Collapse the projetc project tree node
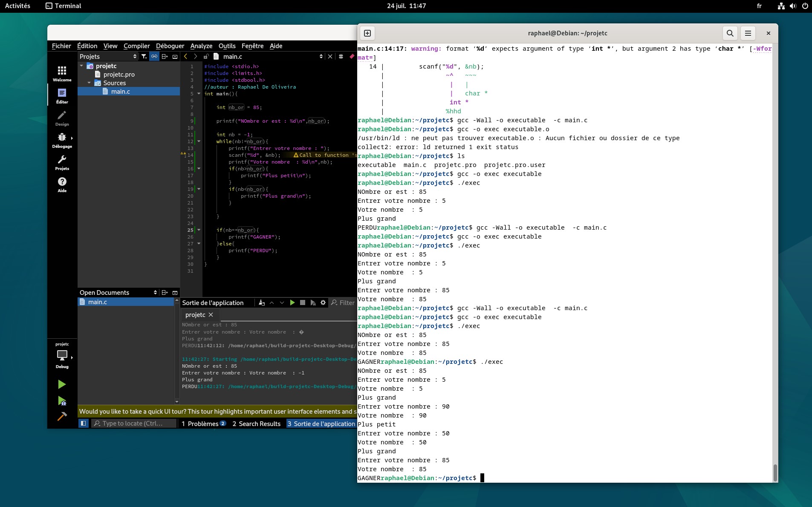This screenshot has height=507, width=812. click(81, 66)
